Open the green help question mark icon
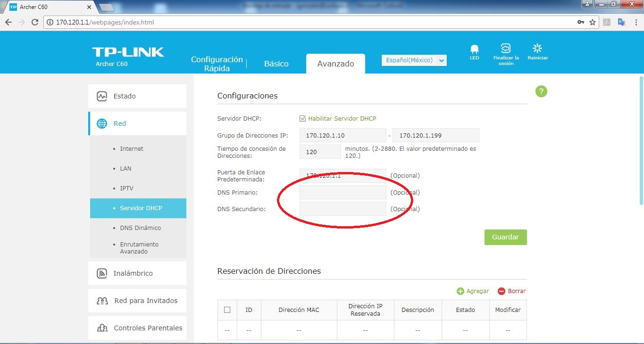 [x=541, y=91]
